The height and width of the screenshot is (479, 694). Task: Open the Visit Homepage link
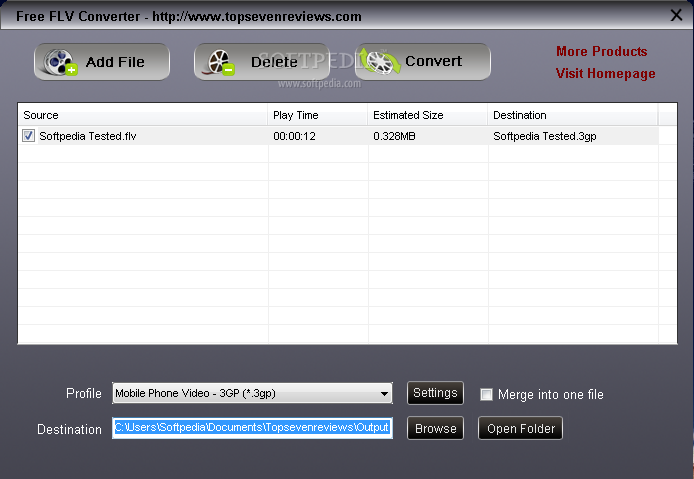[605, 73]
